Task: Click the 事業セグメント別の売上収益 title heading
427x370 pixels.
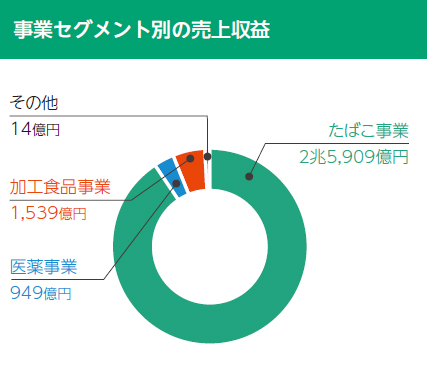Action: pyautogui.click(x=142, y=30)
